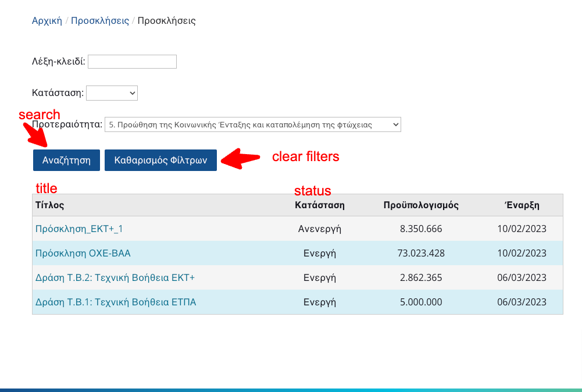Click the Καθαρισμός Φίλτρων button
Screen dimensions: 582x392
click(x=160, y=161)
